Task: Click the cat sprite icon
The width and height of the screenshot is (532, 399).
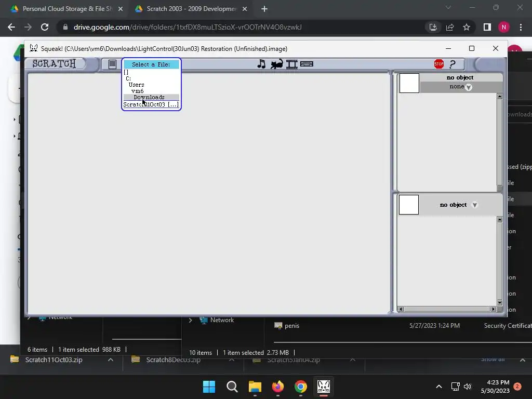Action: tap(277, 64)
